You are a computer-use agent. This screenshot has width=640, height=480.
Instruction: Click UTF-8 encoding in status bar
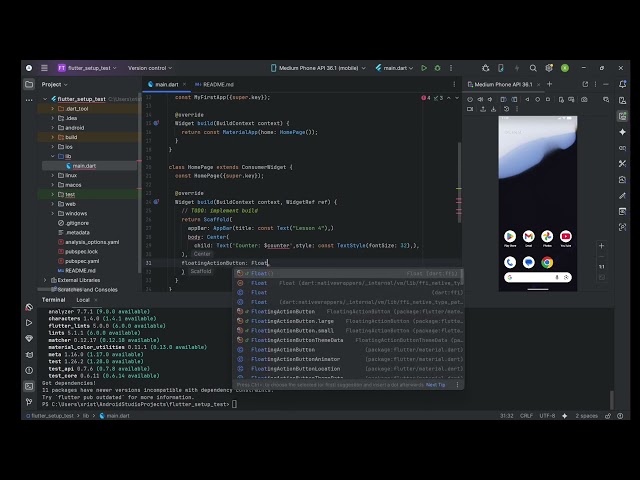(547, 416)
